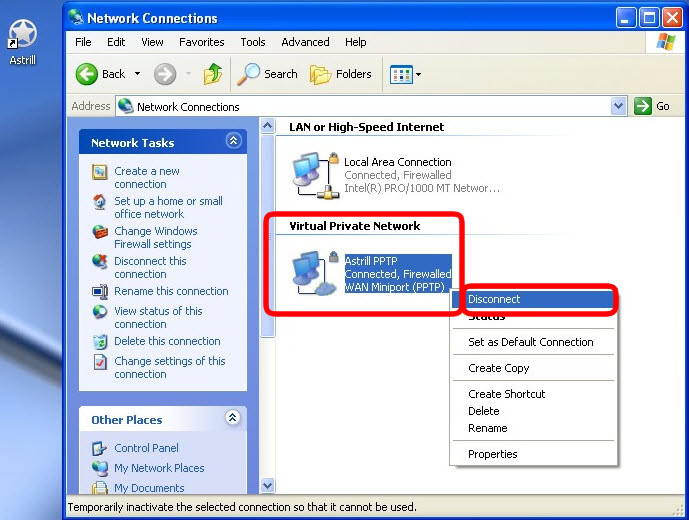Click the Disconnect this connection link
This screenshot has width=689, height=524.
(150, 267)
